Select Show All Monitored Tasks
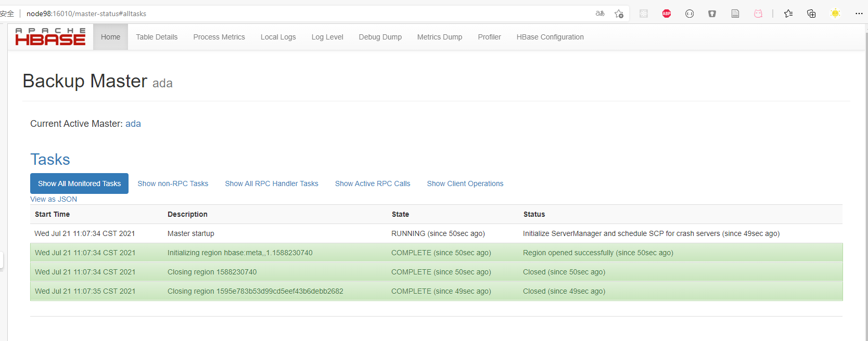This screenshot has height=341, width=868. (x=79, y=183)
